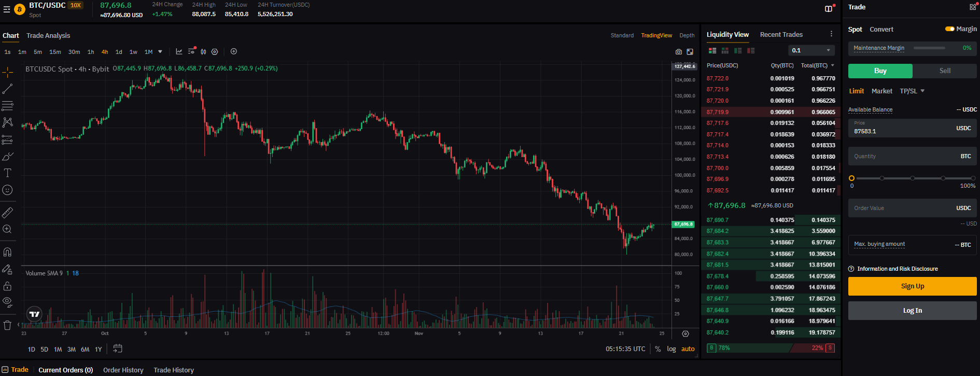
Task: Toggle log scale on chart
Action: coord(671,349)
